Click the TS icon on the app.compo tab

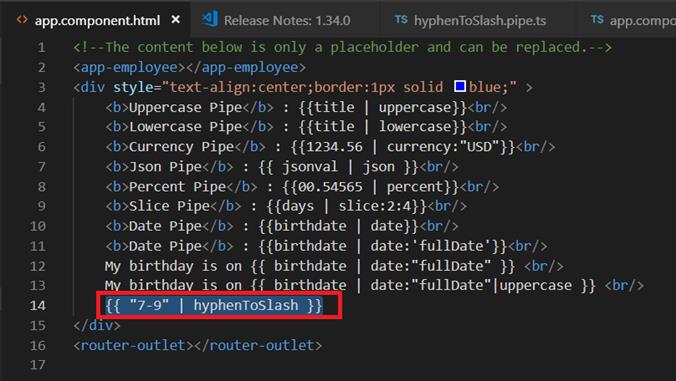pos(597,19)
